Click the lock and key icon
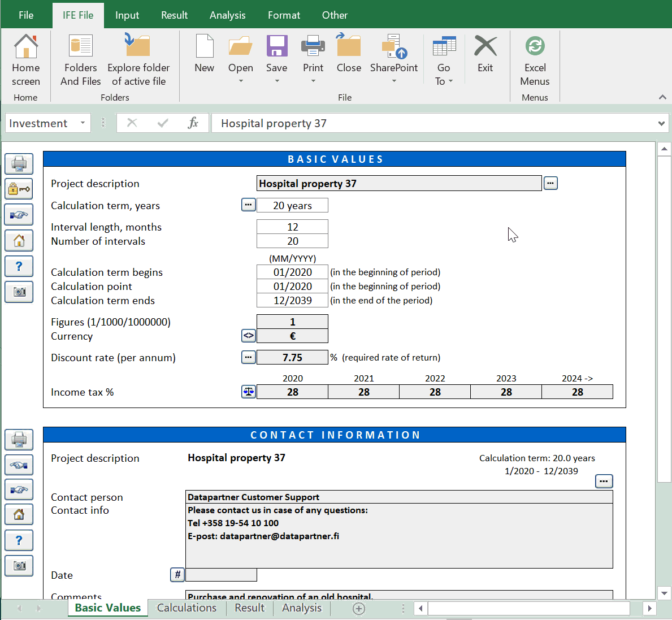This screenshot has height=620, width=672. (x=19, y=189)
